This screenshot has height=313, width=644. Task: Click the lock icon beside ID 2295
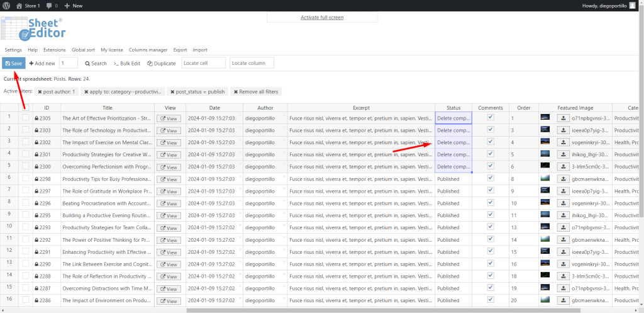click(x=36, y=215)
